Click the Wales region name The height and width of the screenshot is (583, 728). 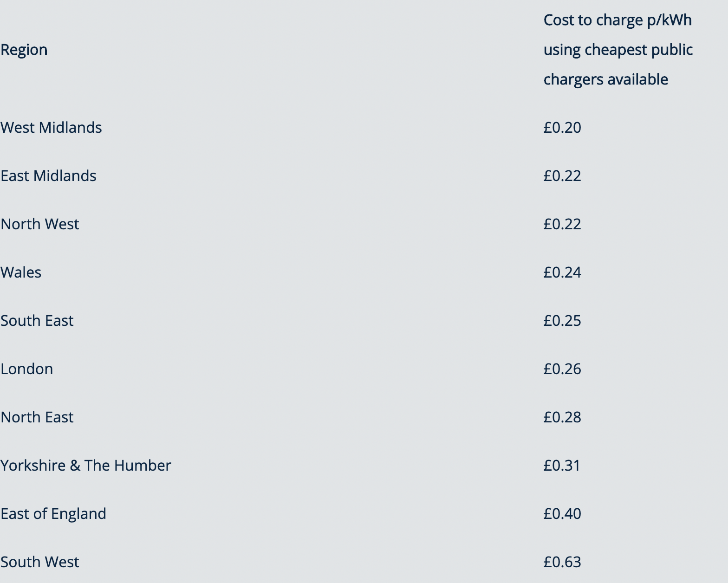click(x=21, y=272)
